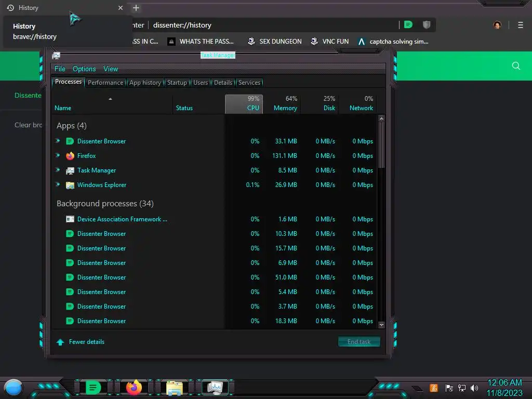Click the Task Manager title bar icon
This screenshot has height=399, width=532.
click(x=56, y=55)
